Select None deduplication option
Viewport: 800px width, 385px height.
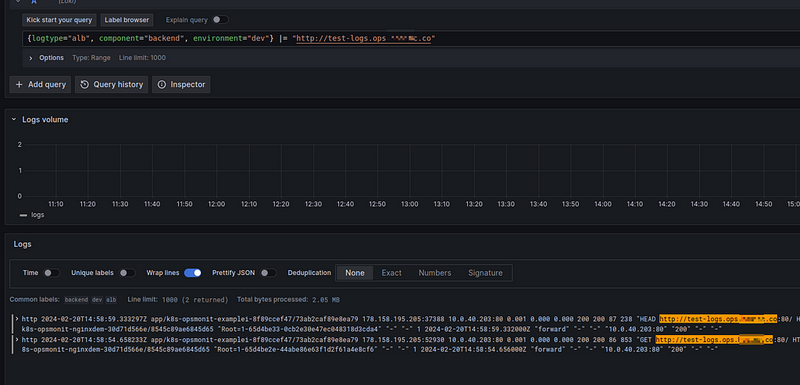(x=355, y=273)
